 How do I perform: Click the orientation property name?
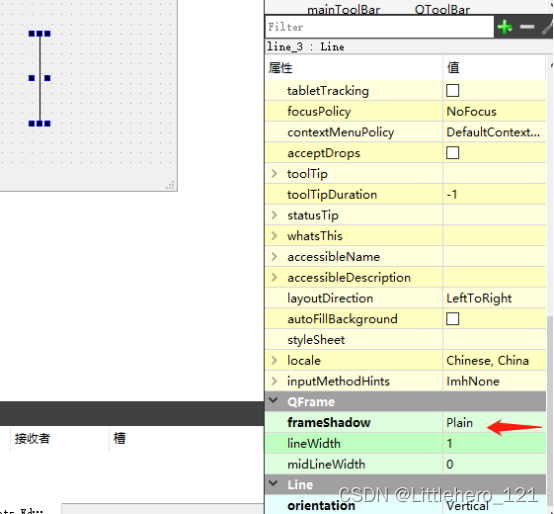click(321, 506)
